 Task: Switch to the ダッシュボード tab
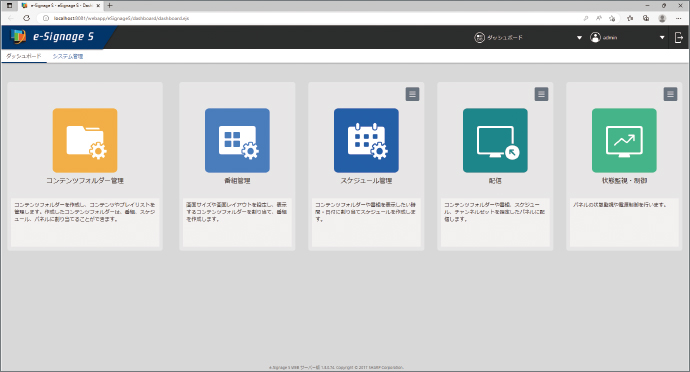tap(24, 56)
